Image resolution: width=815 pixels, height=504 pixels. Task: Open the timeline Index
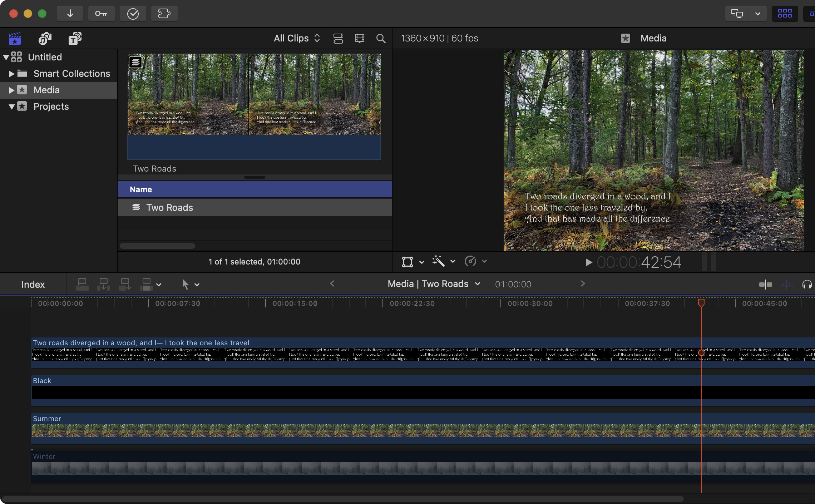33,285
